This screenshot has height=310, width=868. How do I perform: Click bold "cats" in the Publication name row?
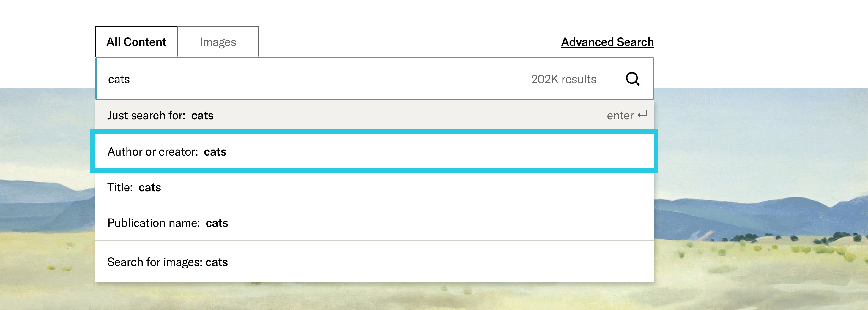(217, 223)
